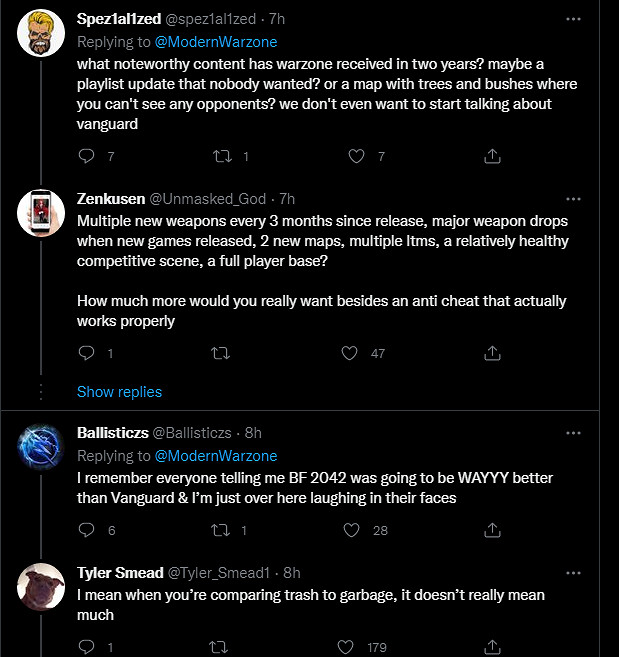The width and height of the screenshot is (619, 657).
Task: Like Zenkusen's tweet with 47 likes
Action: 349,353
